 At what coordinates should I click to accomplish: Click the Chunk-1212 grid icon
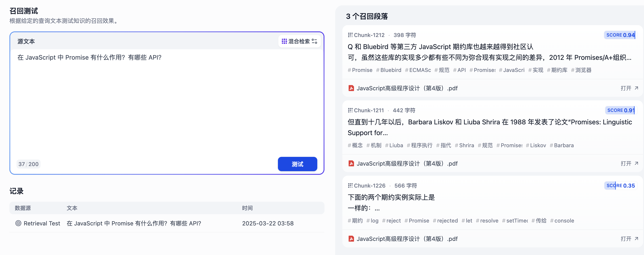[x=350, y=35]
